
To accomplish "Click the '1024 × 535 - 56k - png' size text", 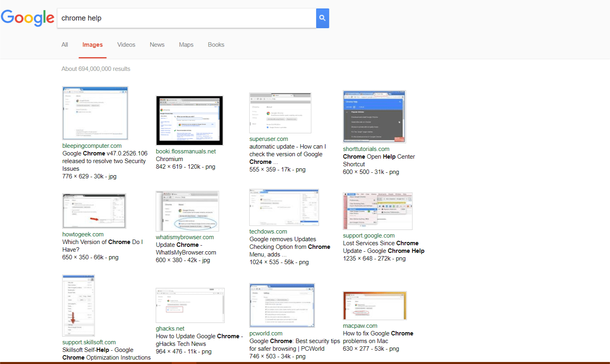I will (279, 262).
